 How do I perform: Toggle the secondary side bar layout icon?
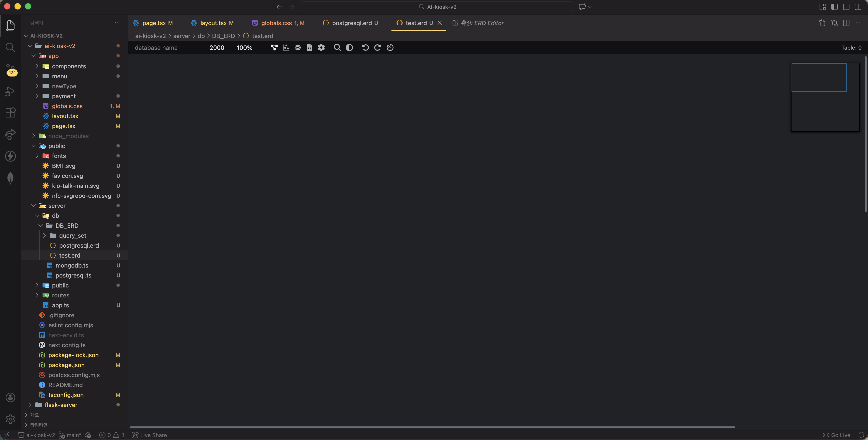tap(858, 7)
